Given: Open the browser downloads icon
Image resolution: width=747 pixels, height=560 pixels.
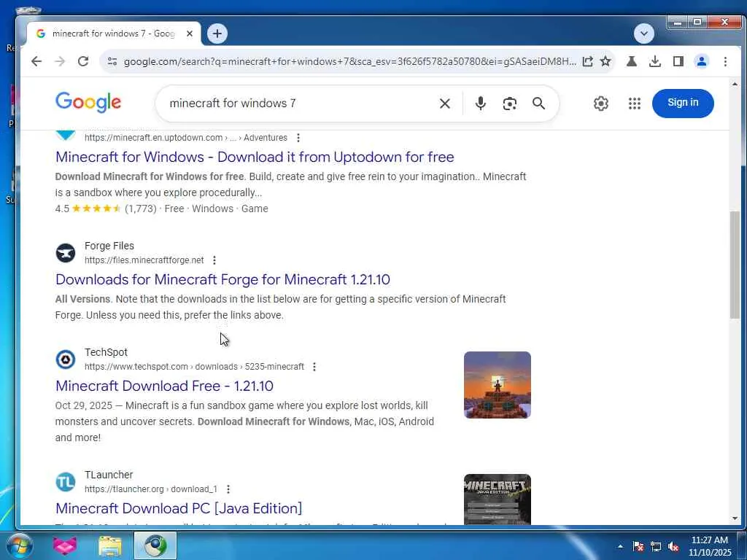Looking at the screenshot, I should coord(655,61).
